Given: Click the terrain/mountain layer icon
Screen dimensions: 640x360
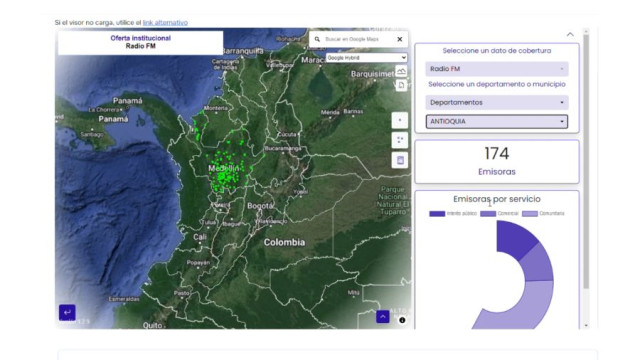Looking at the screenshot, I should [401, 71].
